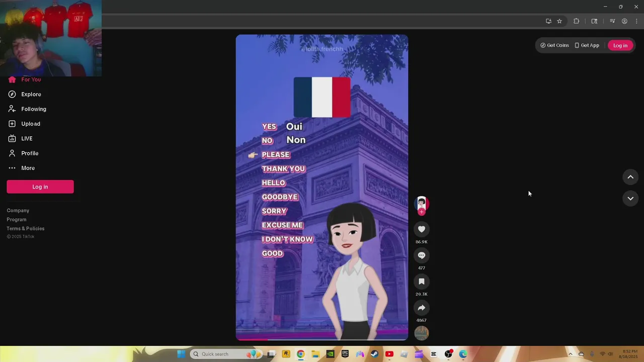Share the video with the arrow icon
The width and height of the screenshot is (644, 362).
(422, 308)
